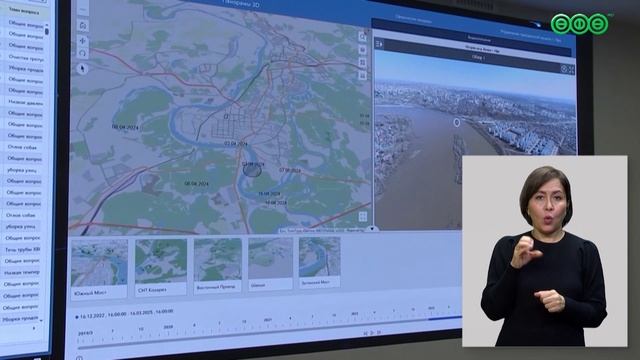Click the 'Тема вопроса' column header in the left list
Image resolution: width=640 pixels, height=360 pixels.
tap(24, 11)
